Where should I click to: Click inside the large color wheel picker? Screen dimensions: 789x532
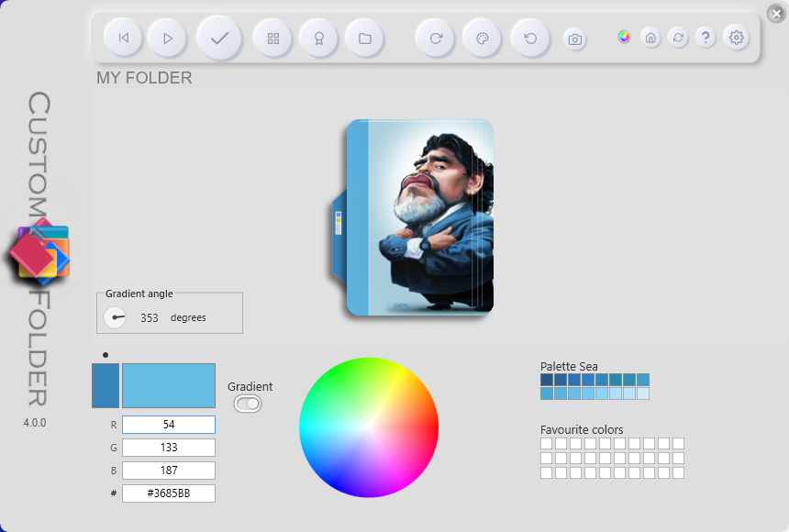(x=368, y=427)
